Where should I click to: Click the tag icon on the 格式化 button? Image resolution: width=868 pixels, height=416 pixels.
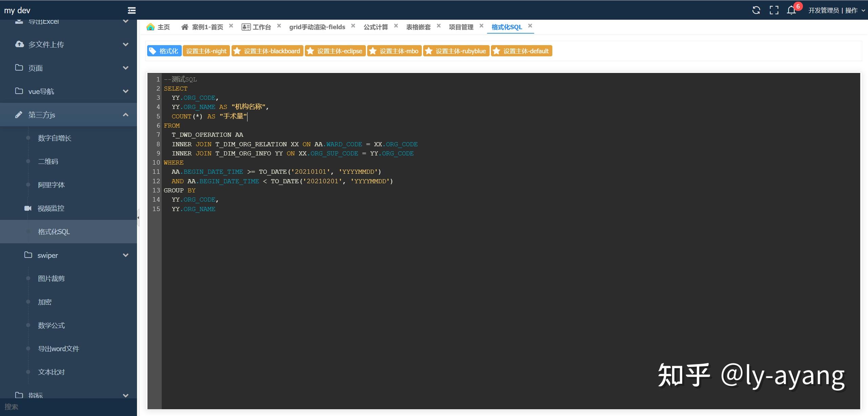click(153, 51)
